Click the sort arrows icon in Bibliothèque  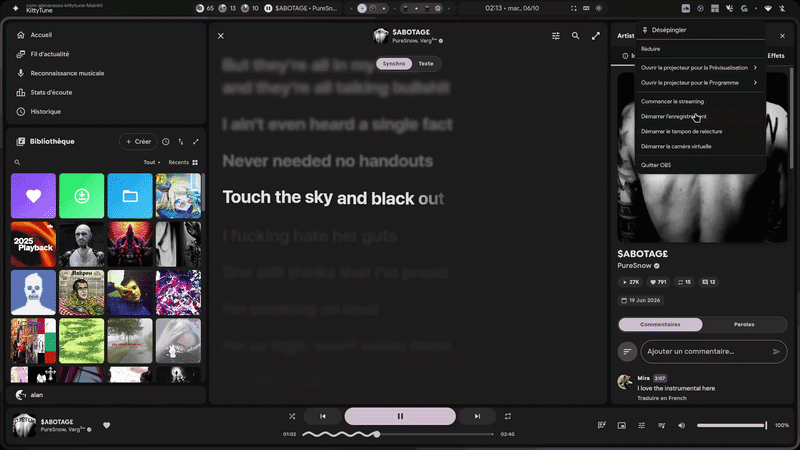181,142
